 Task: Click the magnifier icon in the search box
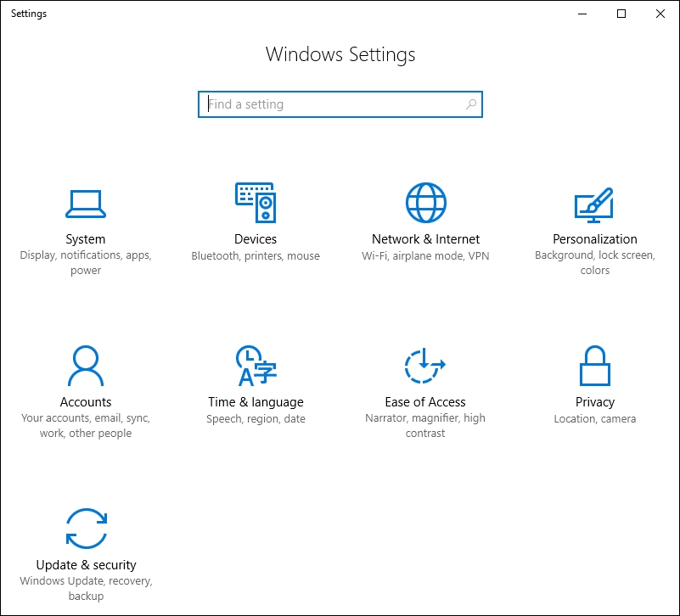point(471,104)
